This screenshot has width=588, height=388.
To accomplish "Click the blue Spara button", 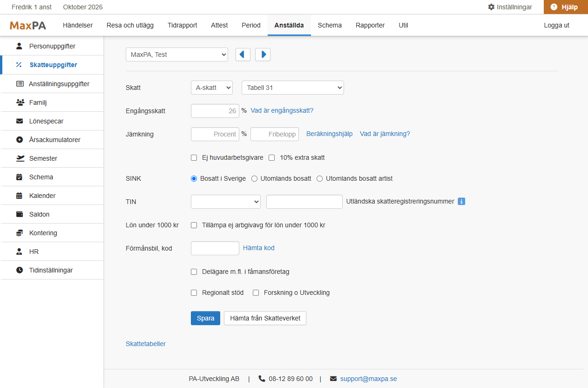I will pos(205,318).
